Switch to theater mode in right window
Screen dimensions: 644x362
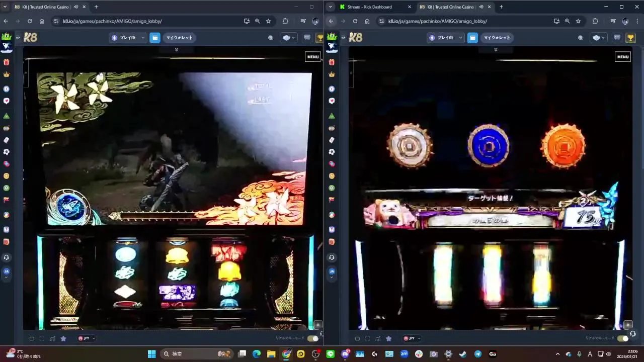coord(357,338)
